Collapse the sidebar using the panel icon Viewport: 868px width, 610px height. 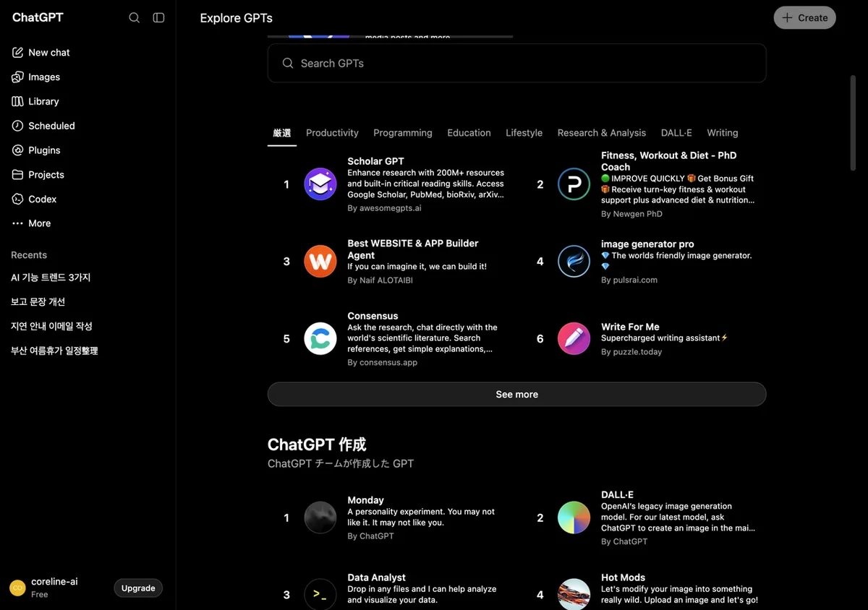point(158,17)
